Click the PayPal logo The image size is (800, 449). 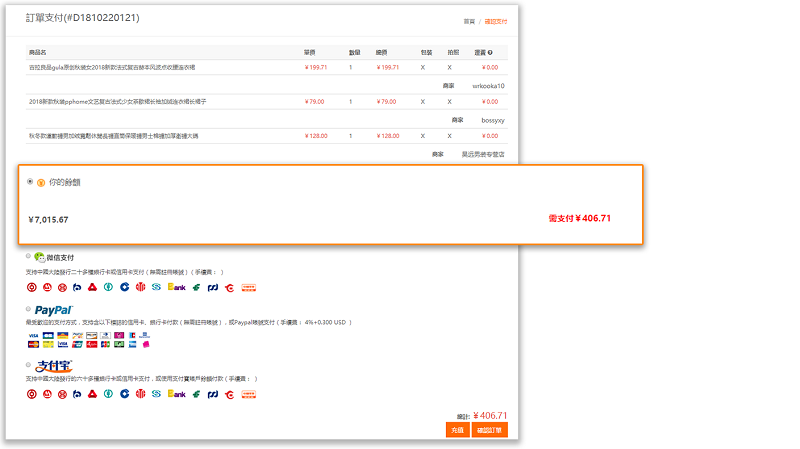53,310
